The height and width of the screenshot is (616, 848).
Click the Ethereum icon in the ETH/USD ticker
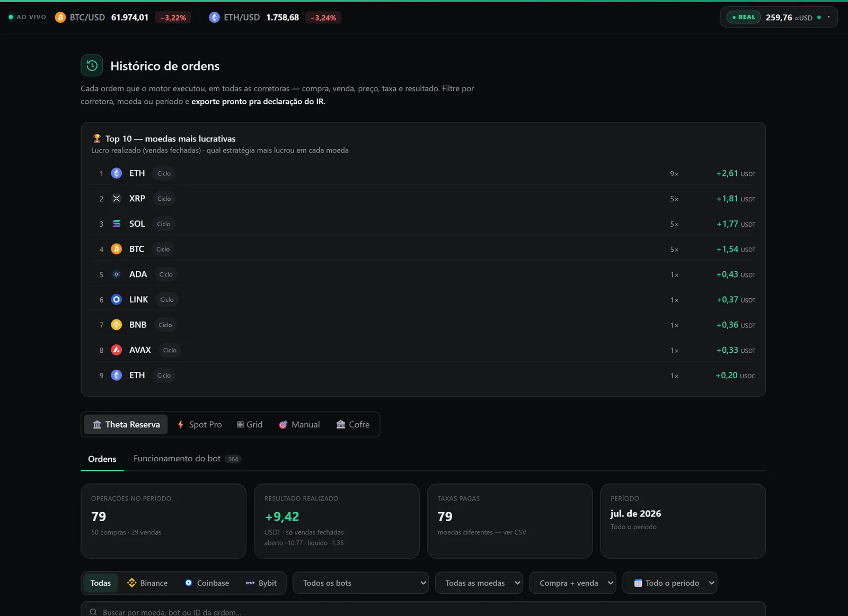214,17
